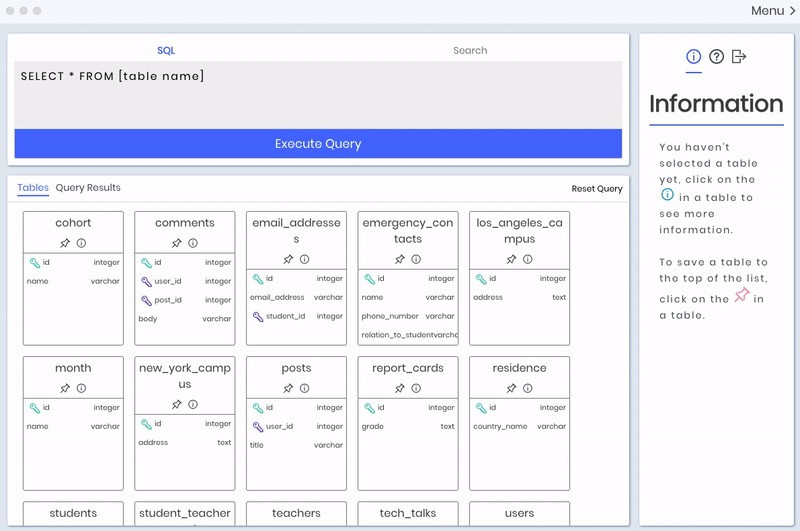Click the id primary key in report_cards
The image size is (800, 531).
coord(408,408)
